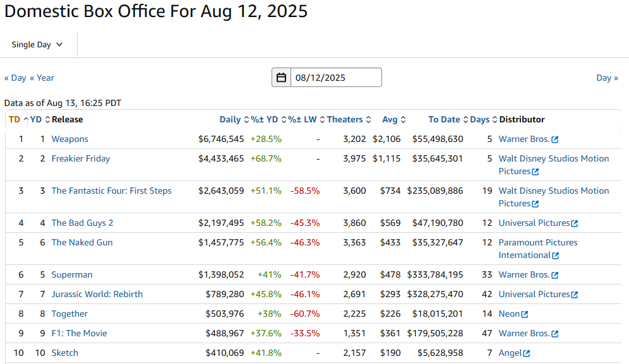This screenshot has width=629, height=364.
Task: Open Walt Disney Studios link for Freakier Friday
Action: point(554,165)
